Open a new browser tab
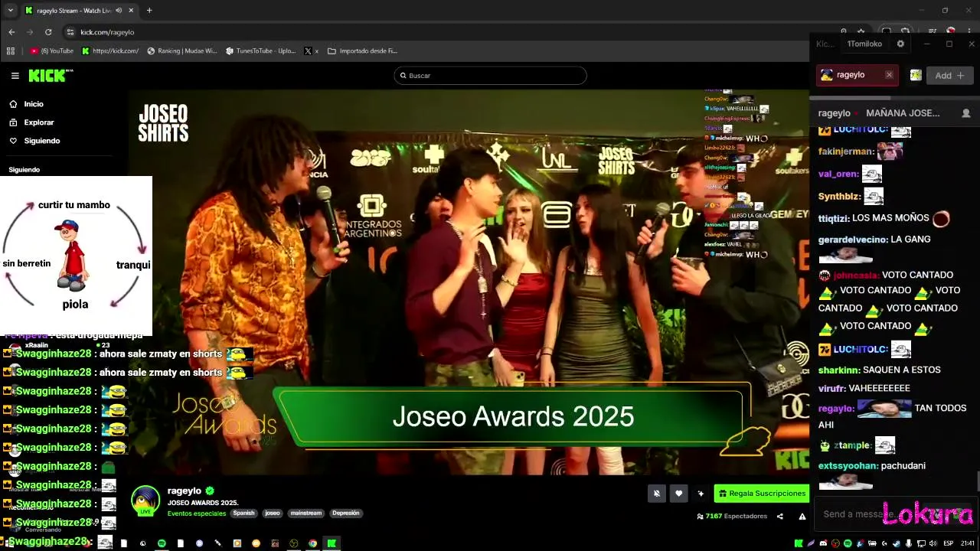 pos(149,11)
